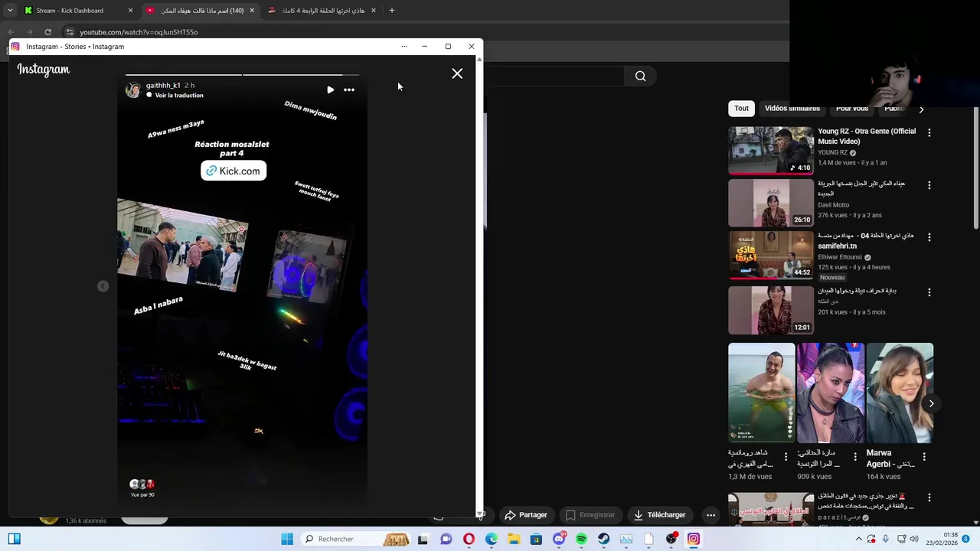Open the 'Vue par 90' viewers list
The image size is (980, 551).
(142, 487)
